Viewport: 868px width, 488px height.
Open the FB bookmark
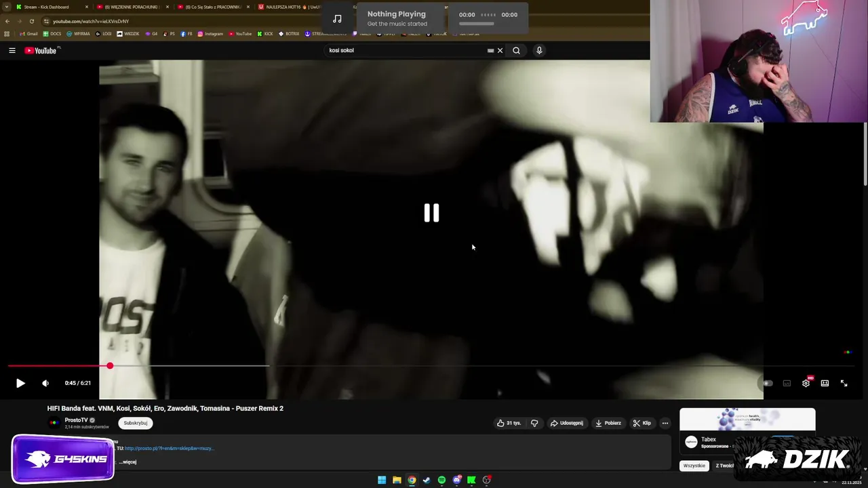click(x=186, y=34)
